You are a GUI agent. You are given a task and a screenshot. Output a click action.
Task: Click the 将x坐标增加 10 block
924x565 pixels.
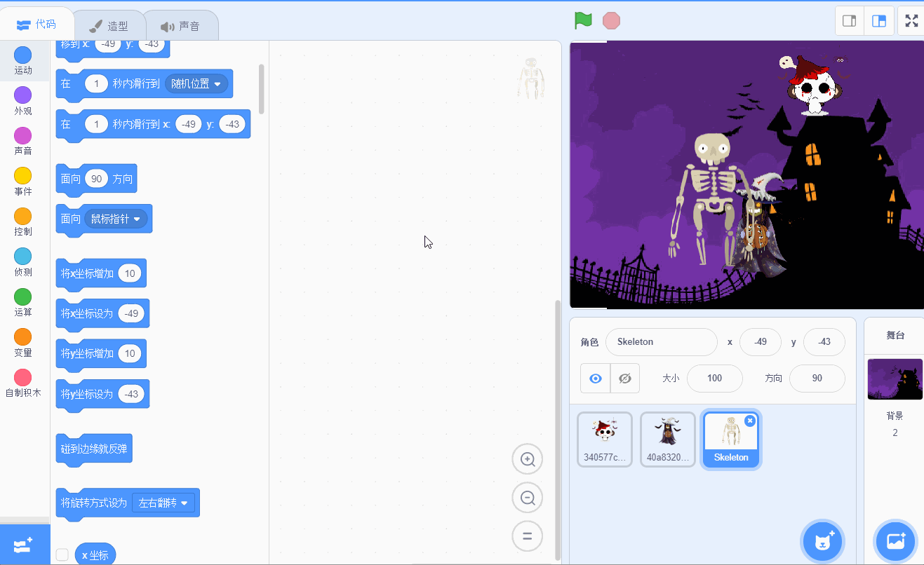click(101, 273)
